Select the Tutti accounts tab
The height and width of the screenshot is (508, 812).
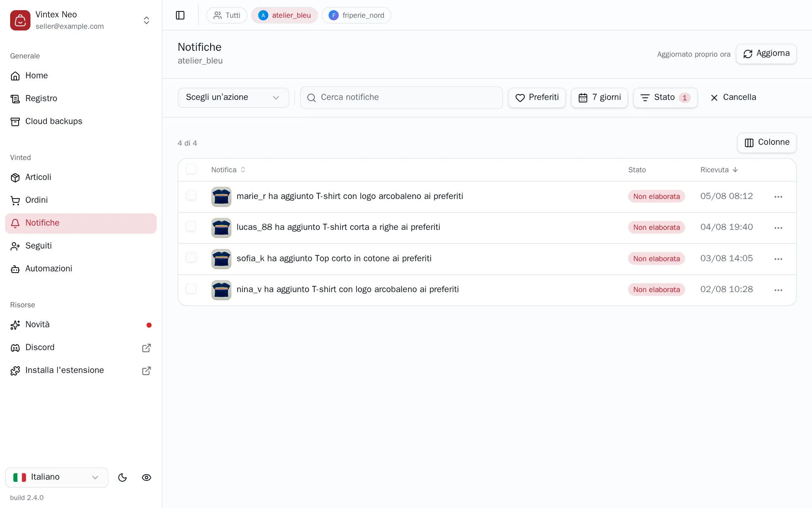click(x=227, y=15)
